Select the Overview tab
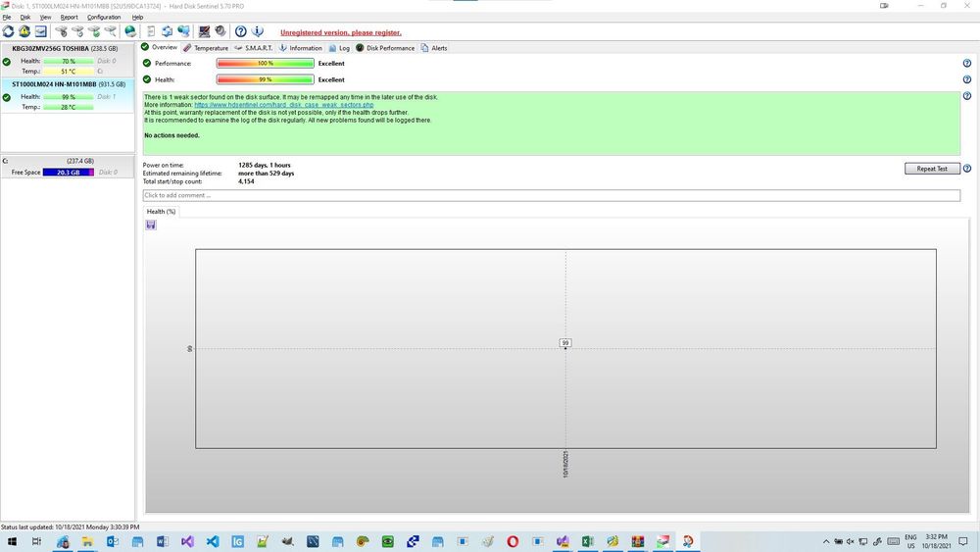Screen dimensions: 980x552 tap(160, 47)
